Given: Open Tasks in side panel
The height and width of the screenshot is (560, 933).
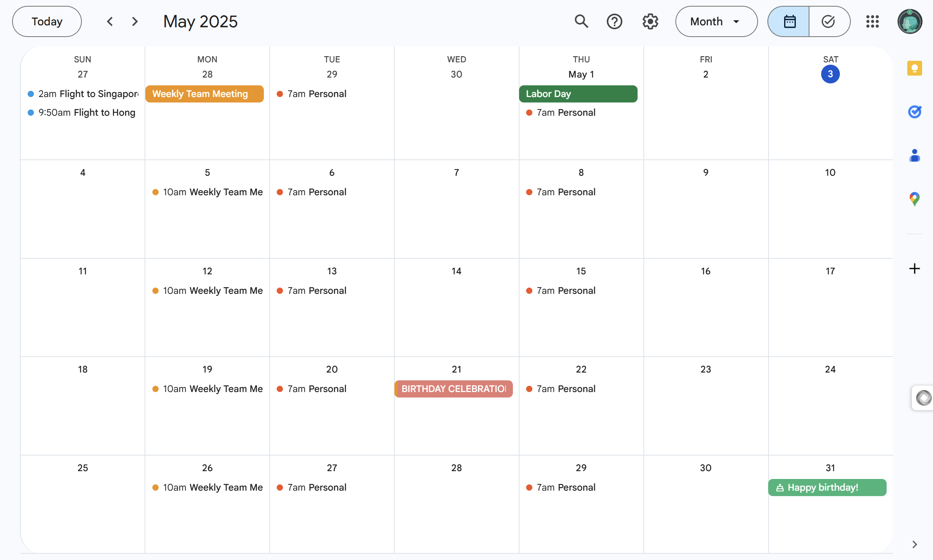Looking at the screenshot, I should (x=914, y=112).
